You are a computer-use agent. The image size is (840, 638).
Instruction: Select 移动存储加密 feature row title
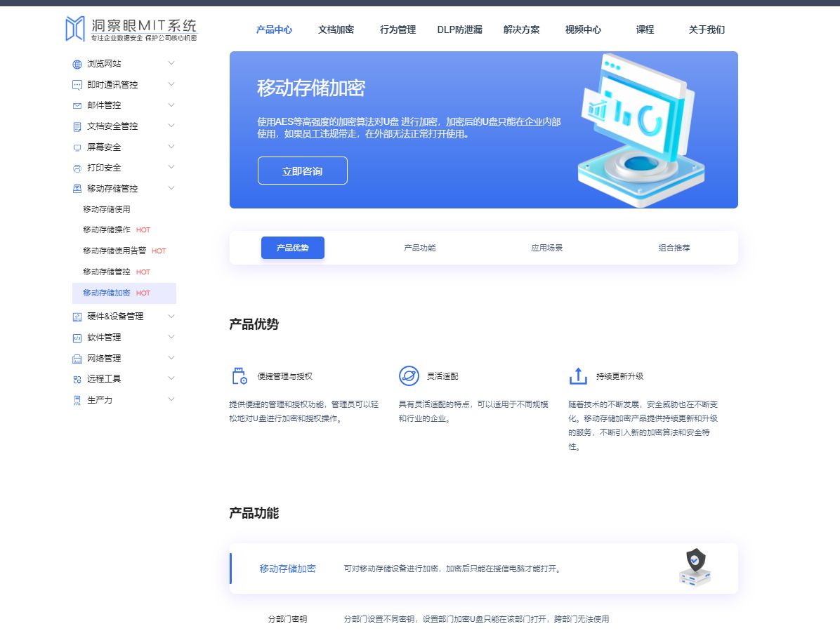288,569
